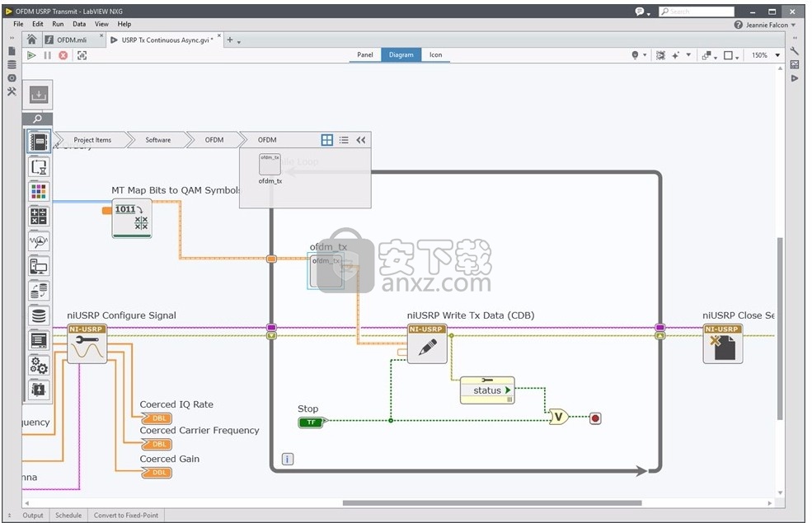The width and height of the screenshot is (812, 523).
Task: Open the square outline dropdown
Action: coord(730,55)
